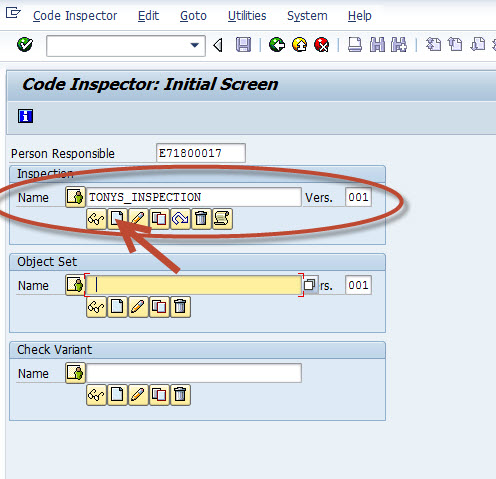Change the check variant with pencil icon

[x=138, y=395]
